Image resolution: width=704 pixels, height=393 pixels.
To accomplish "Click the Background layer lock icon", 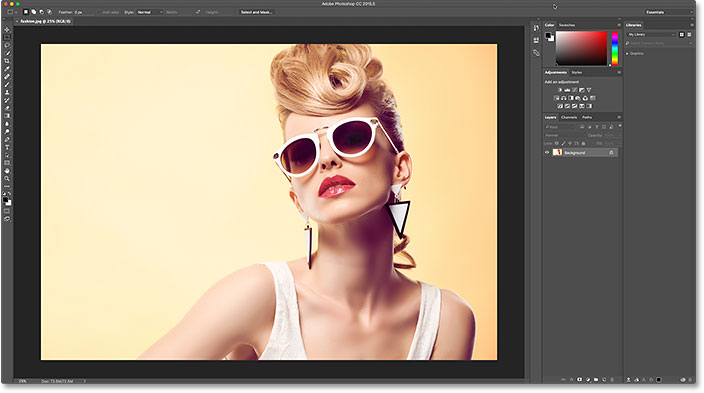I will (x=611, y=153).
